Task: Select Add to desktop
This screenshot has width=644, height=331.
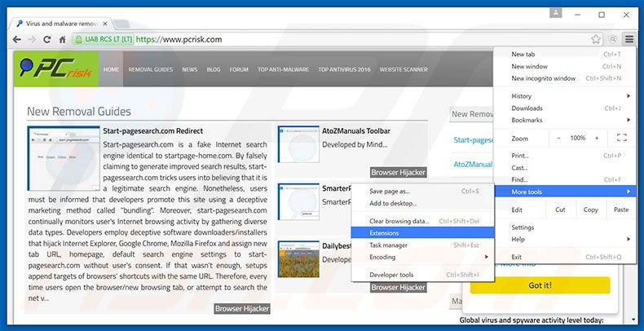Action: pos(422,203)
